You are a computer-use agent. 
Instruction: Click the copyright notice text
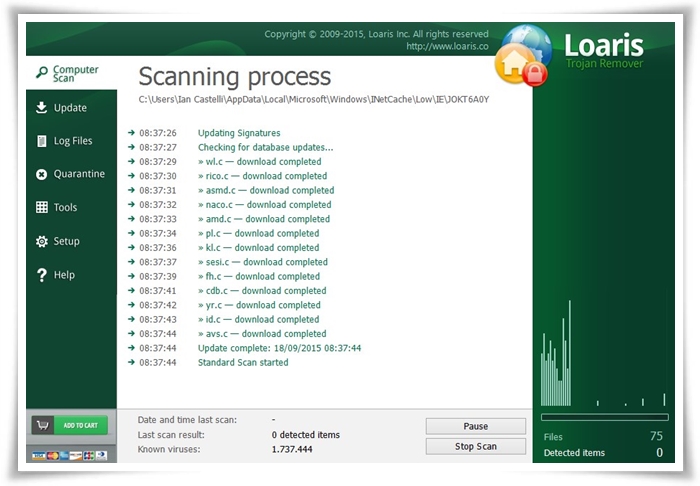[x=376, y=34]
